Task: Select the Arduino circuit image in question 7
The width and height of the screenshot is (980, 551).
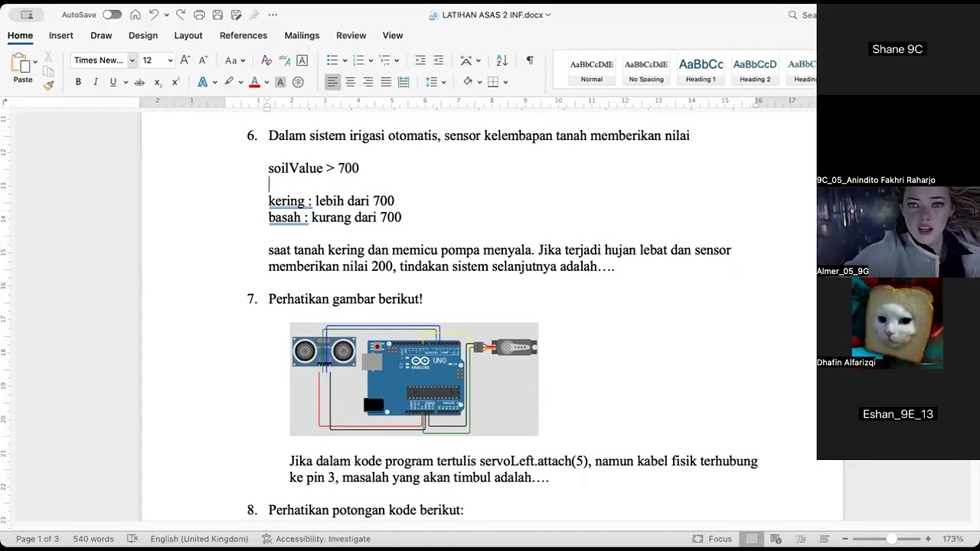Action: (414, 379)
